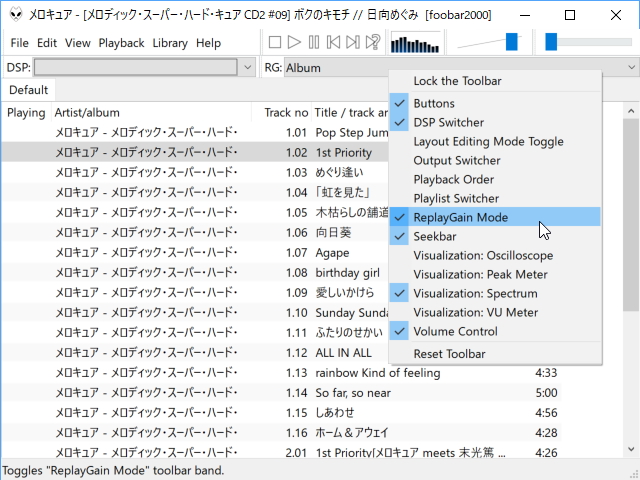The height and width of the screenshot is (480, 640).
Task: Click the playlist scroll down arrow
Action: point(631,449)
